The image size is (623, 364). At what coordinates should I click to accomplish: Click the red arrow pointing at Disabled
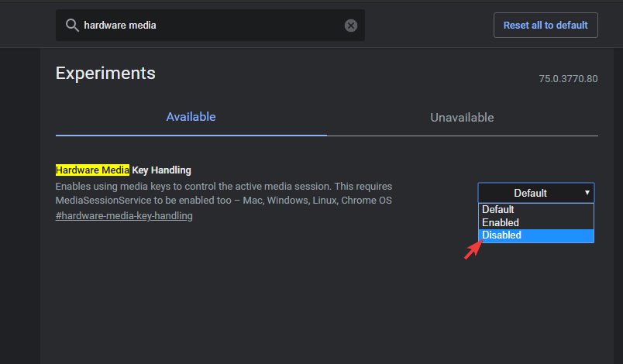473,250
